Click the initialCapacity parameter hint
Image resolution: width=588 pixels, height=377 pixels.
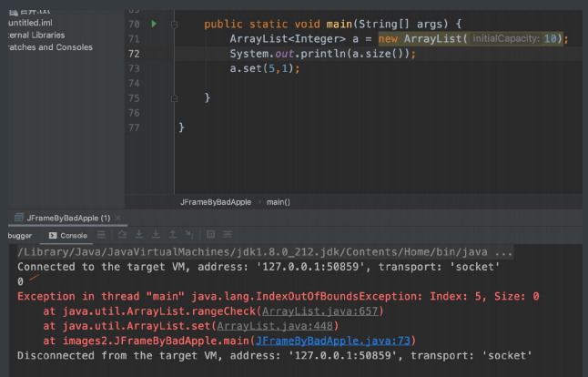coord(505,38)
